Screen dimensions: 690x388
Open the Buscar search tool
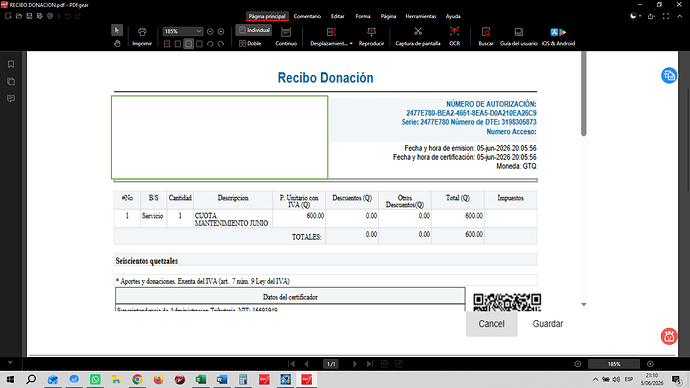(x=486, y=36)
